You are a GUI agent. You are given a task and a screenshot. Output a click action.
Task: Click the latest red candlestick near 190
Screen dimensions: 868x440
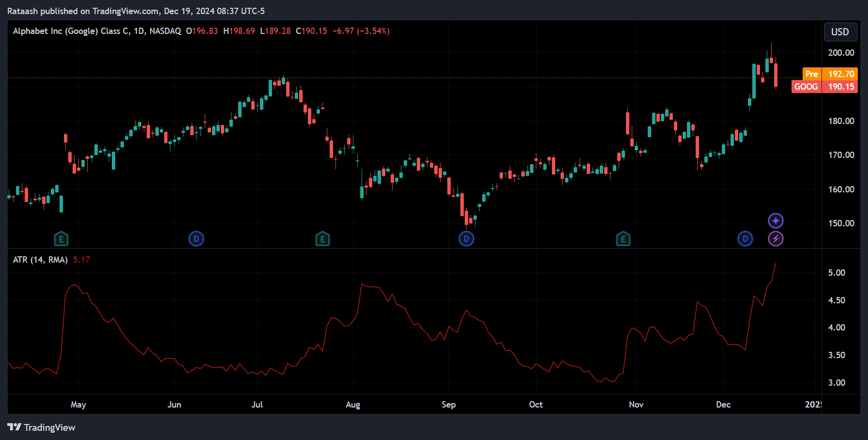pos(776,75)
